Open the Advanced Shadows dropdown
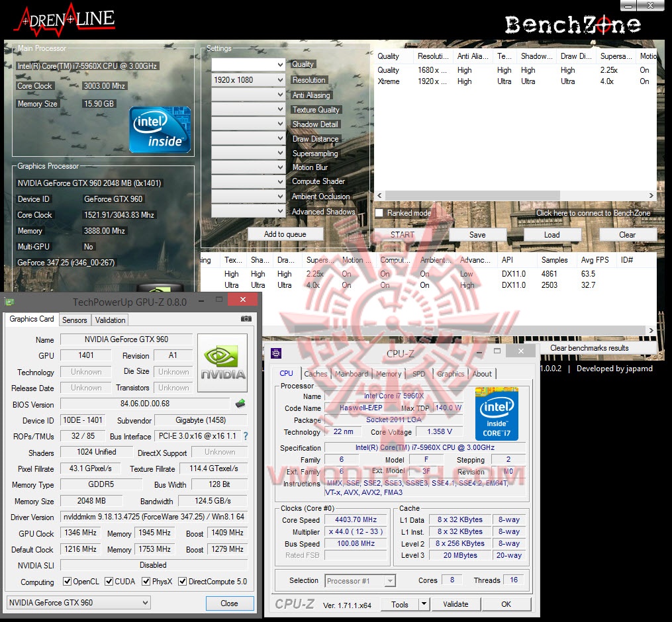The width and height of the screenshot is (672, 622). pyautogui.click(x=248, y=211)
